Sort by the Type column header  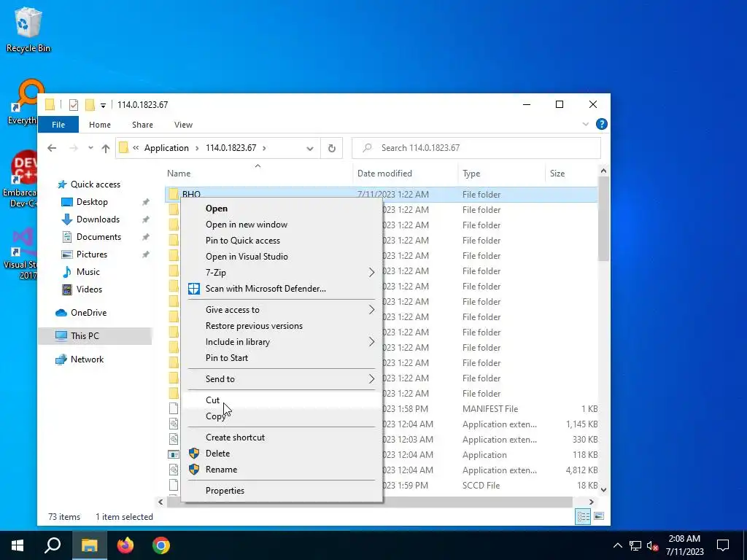point(501,174)
